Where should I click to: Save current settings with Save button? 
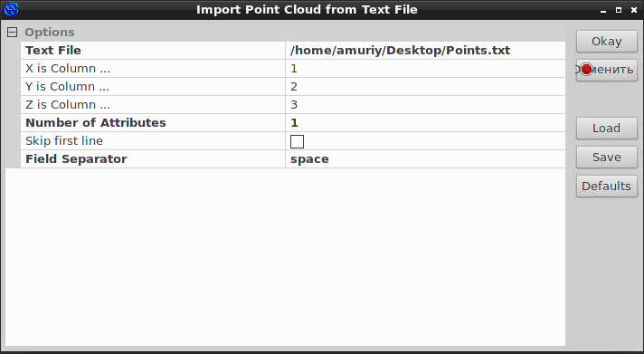pos(607,157)
